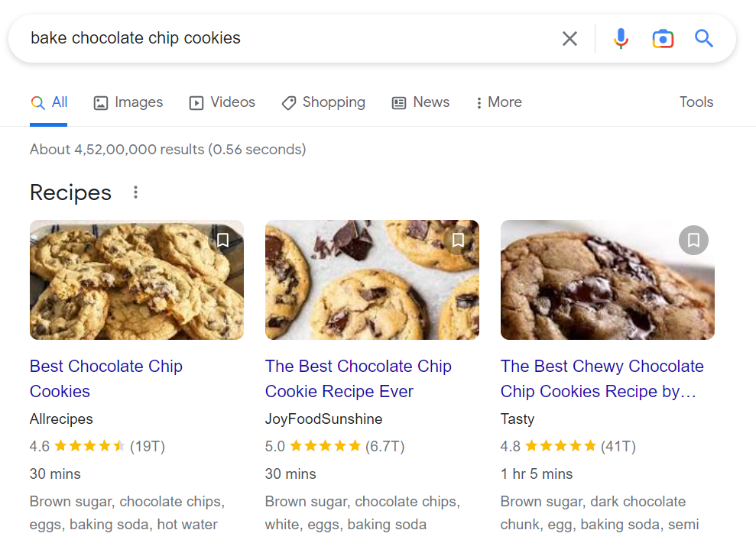
Task: Click the blue magnifying glass search button
Action: (704, 38)
